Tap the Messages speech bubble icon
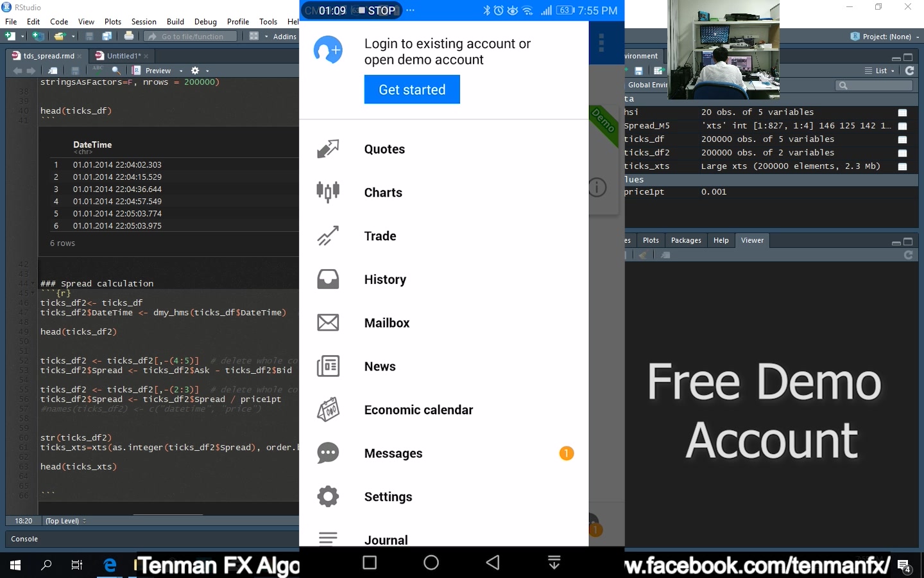The width and height of the screenshot is (924, 578). [328, 453]
